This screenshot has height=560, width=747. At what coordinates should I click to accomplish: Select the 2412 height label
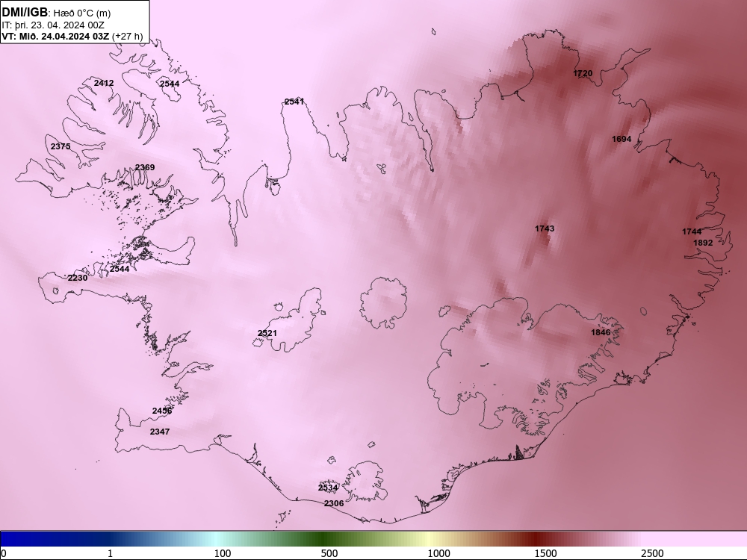click(x=104, y=83)
